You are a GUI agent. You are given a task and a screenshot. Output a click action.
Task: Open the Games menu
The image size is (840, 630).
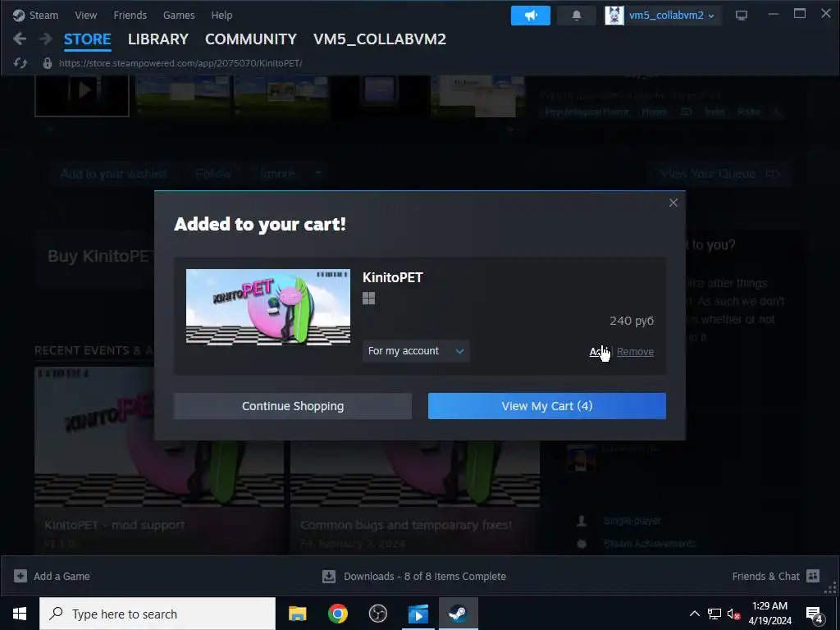tap(179, 16)
